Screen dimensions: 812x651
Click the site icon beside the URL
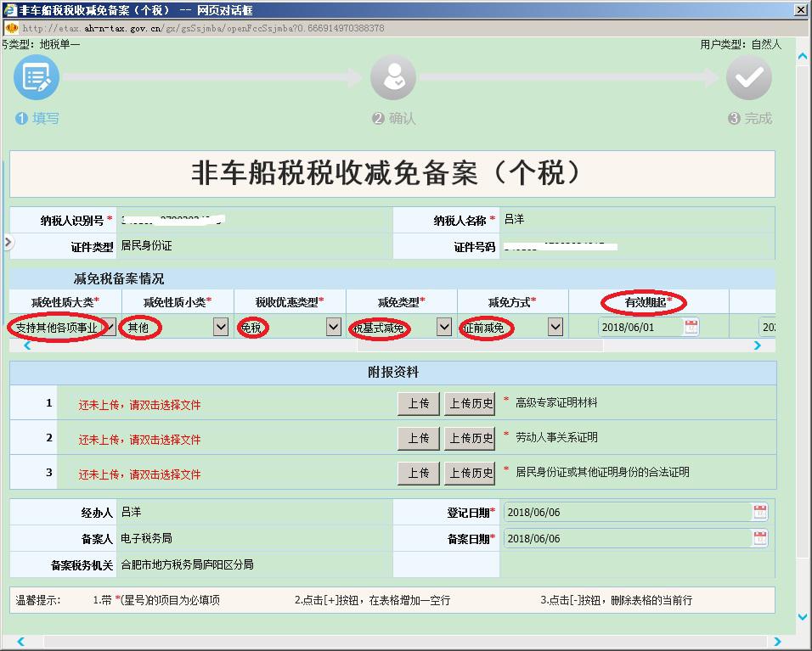(x=11, y=28)
